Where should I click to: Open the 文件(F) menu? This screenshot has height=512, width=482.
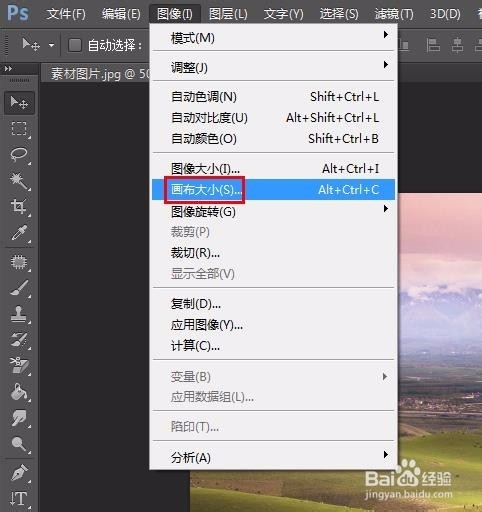tap(66, 14)
